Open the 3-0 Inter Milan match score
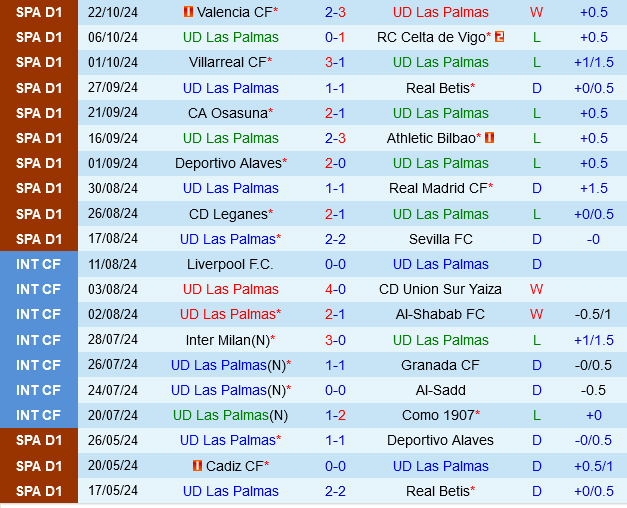 (x=335, y=340)
